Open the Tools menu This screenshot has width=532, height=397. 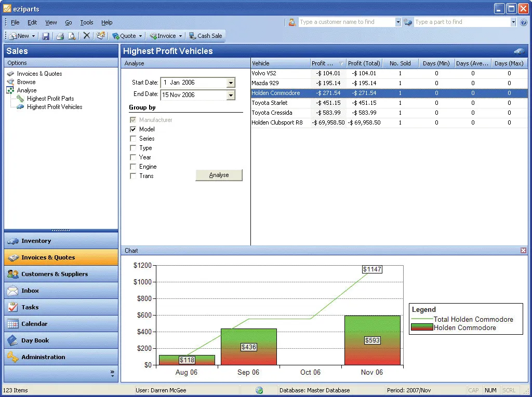(x=87, y=22)
